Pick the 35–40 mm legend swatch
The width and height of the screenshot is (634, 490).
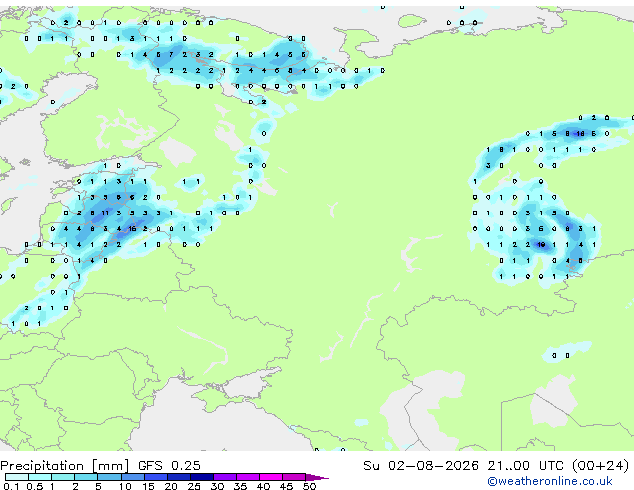247,477
